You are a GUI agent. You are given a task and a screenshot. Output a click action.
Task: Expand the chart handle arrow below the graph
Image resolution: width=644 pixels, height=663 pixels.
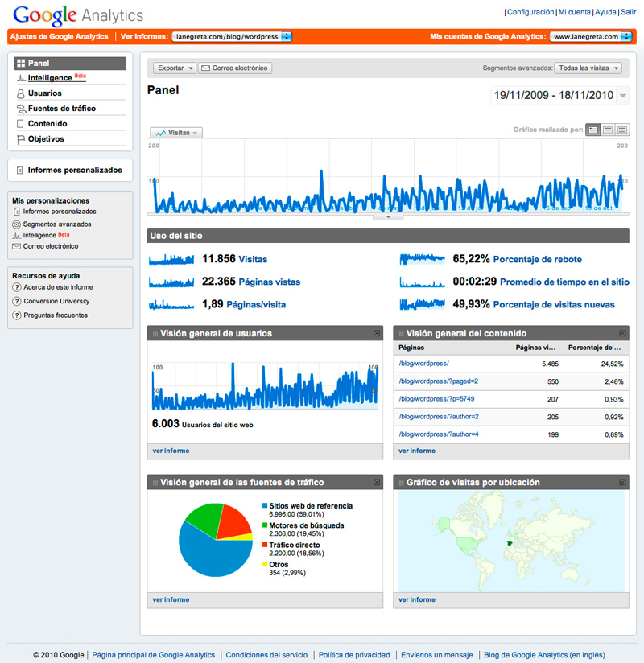(x=388, y=217)
